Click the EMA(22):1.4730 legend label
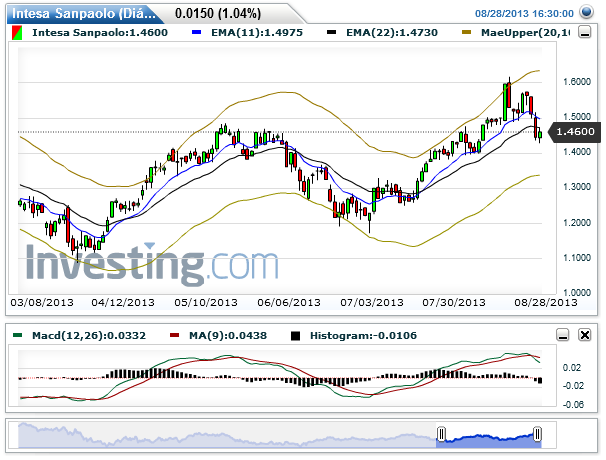 (x=392, y=32)
